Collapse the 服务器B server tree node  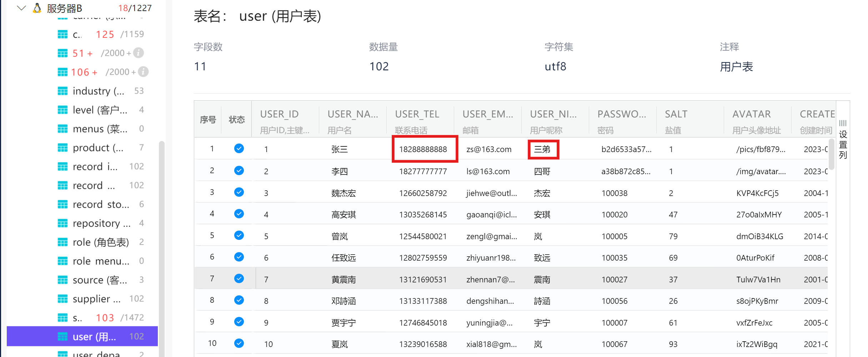(x=21, y=8)
